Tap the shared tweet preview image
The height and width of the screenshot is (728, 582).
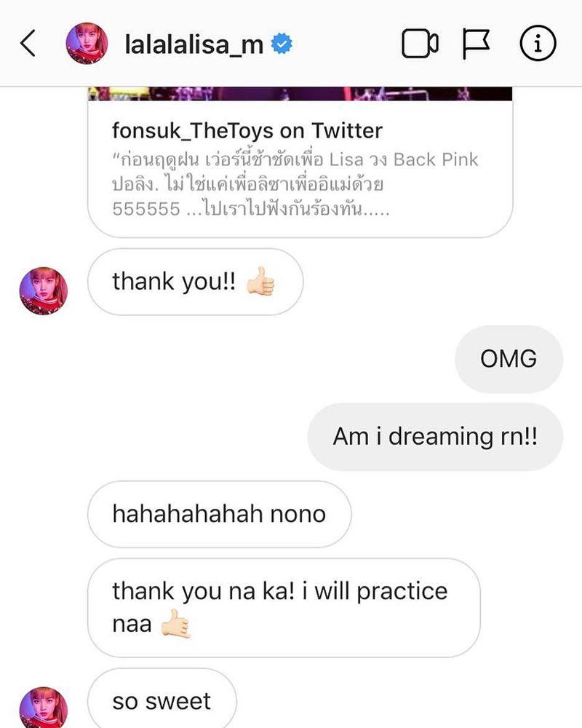300,93
